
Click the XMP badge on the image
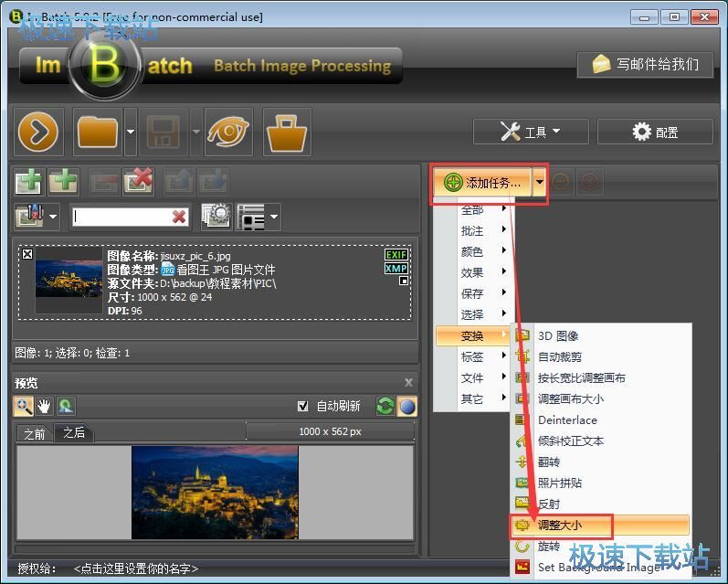tap(396, 269)
